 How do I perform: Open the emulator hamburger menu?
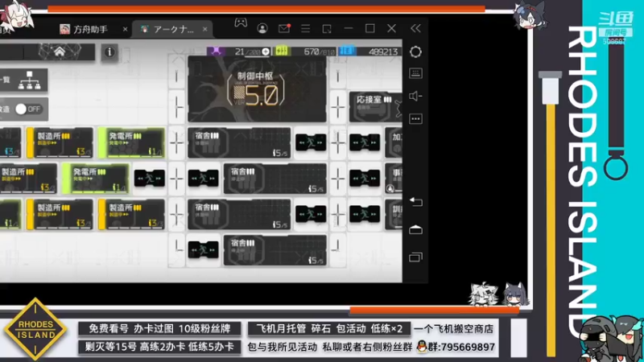(305, 28)
